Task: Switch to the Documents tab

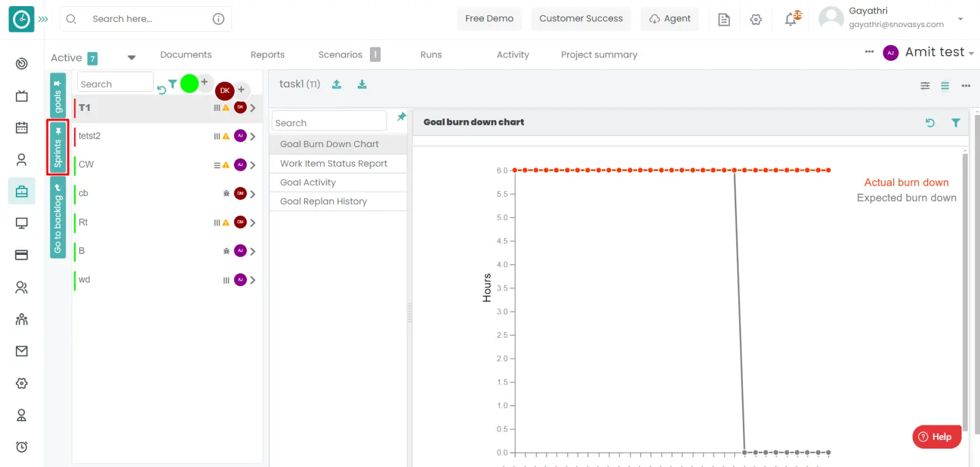Action: pyautogui.click(x=186, y=55)
